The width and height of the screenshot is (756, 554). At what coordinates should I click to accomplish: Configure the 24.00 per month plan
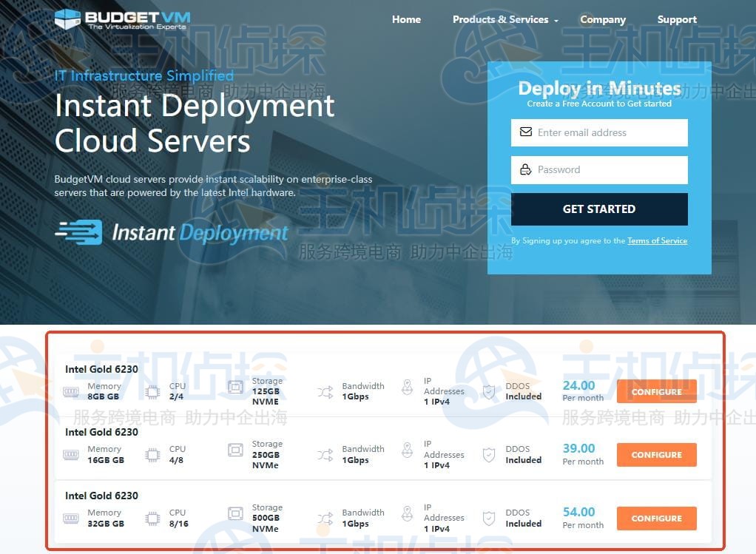(656, 391)
